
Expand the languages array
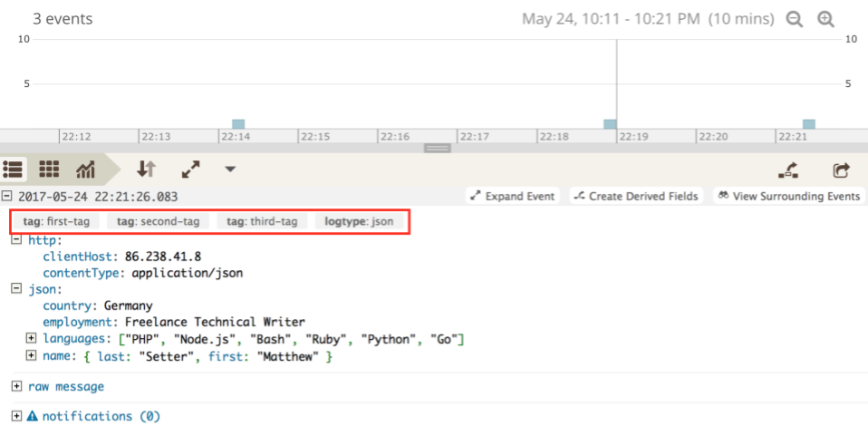pyautogui.click(x=31, y=338)
